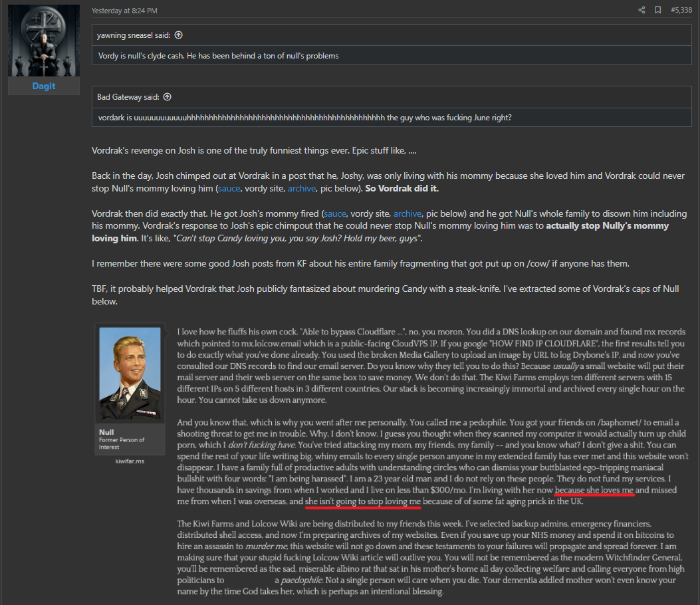Open the first 'sauce' link after 'loving him ('

[229, 188]
